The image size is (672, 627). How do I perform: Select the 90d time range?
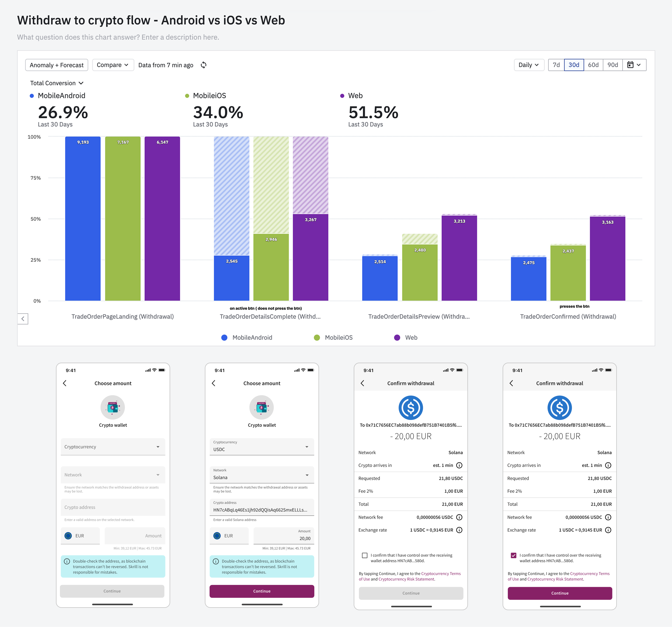tap(613, 65)
